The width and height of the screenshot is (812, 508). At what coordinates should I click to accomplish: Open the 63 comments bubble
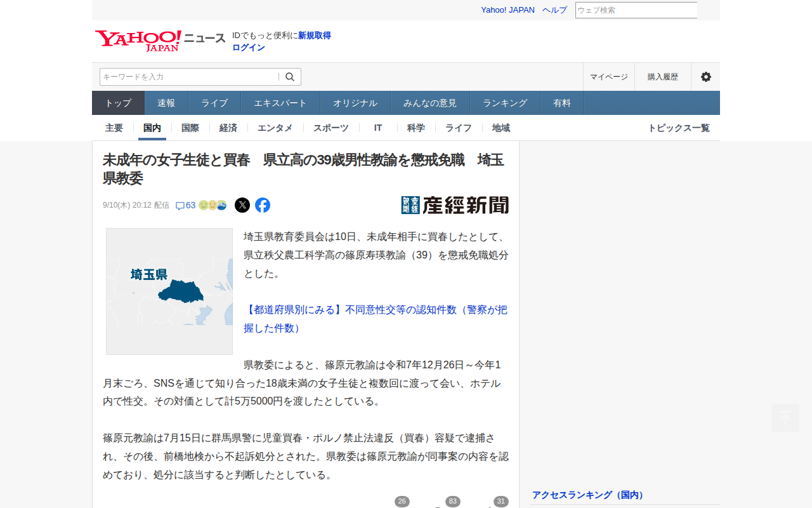(x=185, y=205)
